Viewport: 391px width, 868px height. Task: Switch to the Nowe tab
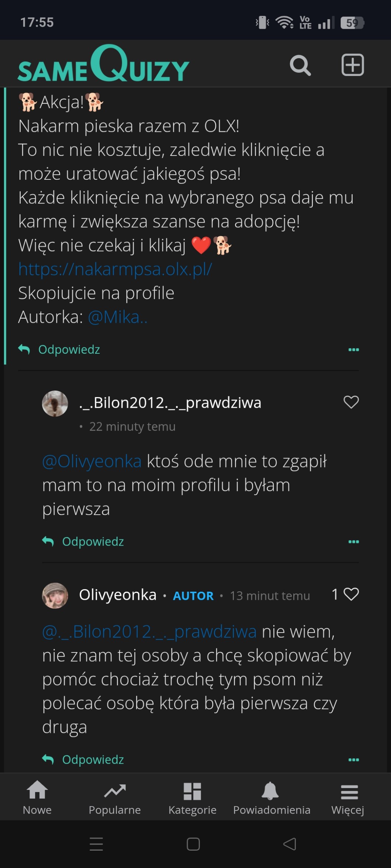37,797
